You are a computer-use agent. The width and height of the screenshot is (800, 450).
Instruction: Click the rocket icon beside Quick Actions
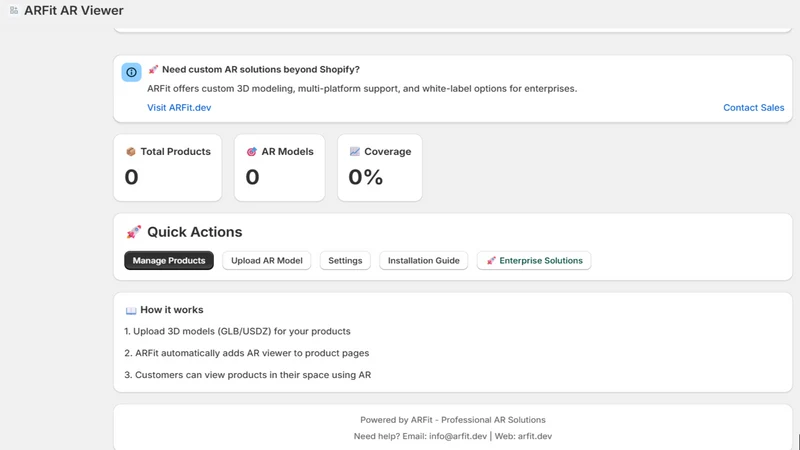[x=134, y=232]
